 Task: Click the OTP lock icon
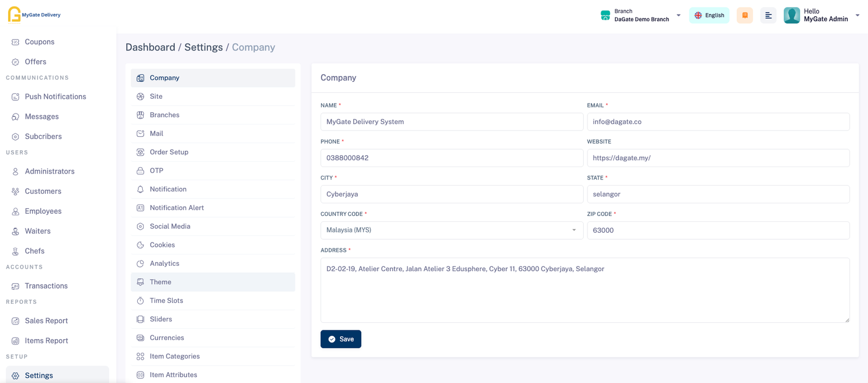click(141, 171)
